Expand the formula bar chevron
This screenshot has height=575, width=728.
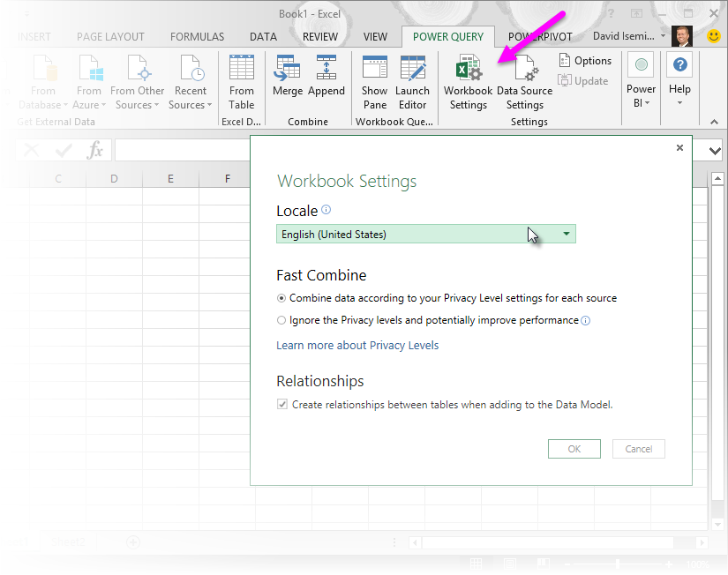click(x=715, y=151)
